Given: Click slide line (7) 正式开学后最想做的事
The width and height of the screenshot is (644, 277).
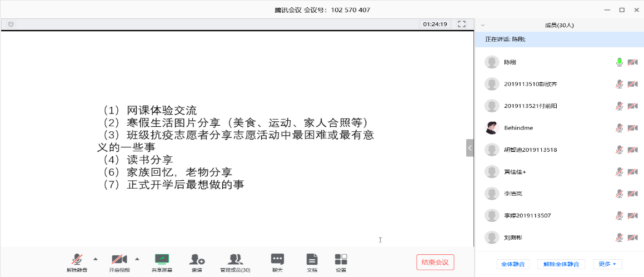Looking at the screenshot, I should pyautogui.click(x=174, y=185).
